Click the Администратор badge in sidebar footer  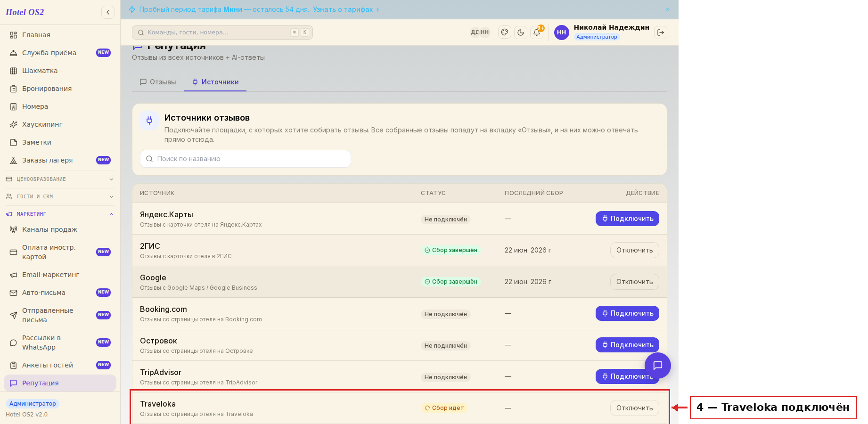pyautogui.click(x=33, y=404)
